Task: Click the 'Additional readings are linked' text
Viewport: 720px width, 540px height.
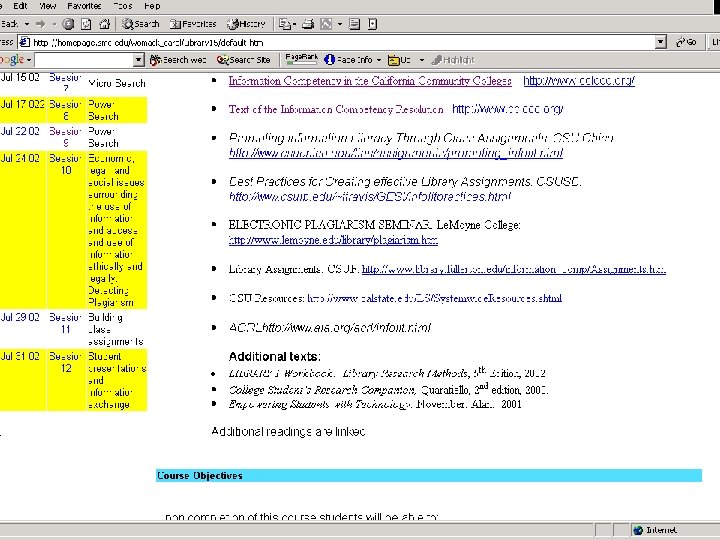Action: pyautogui.click(x=288, y=432)
